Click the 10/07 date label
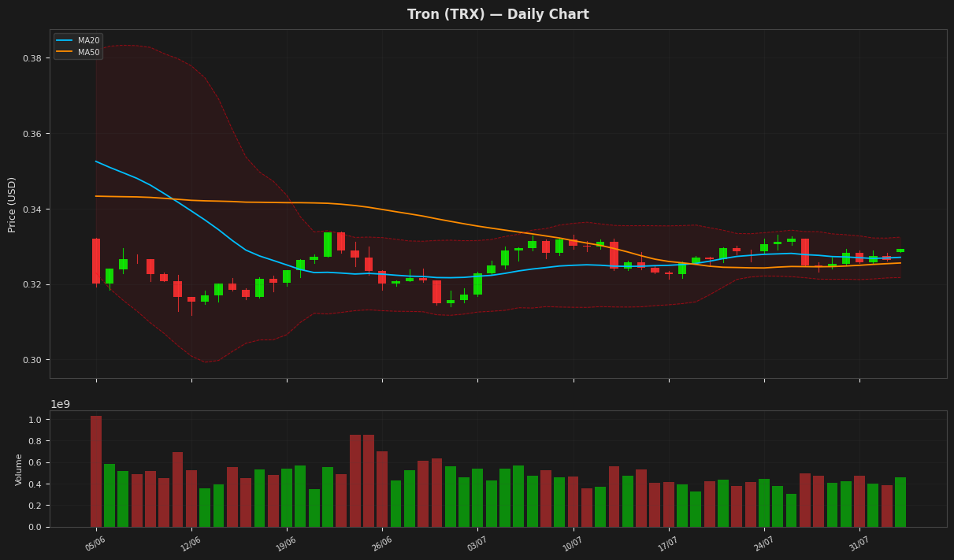 572,543
